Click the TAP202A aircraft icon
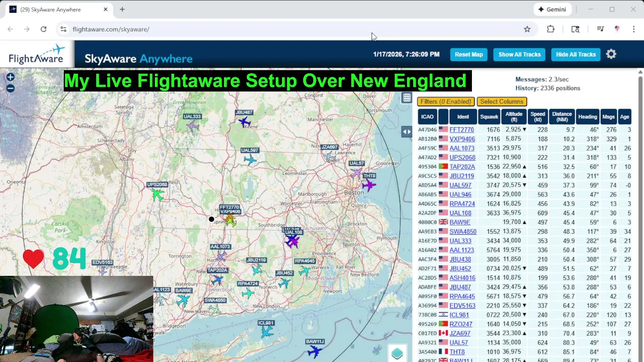 coord(217,280)
